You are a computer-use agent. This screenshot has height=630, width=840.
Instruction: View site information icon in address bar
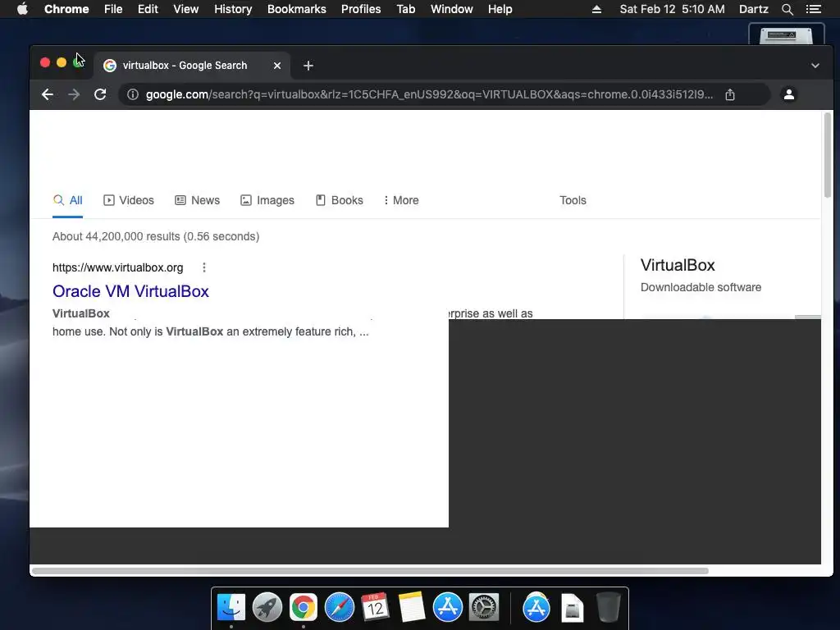click(x=132, y=95)
